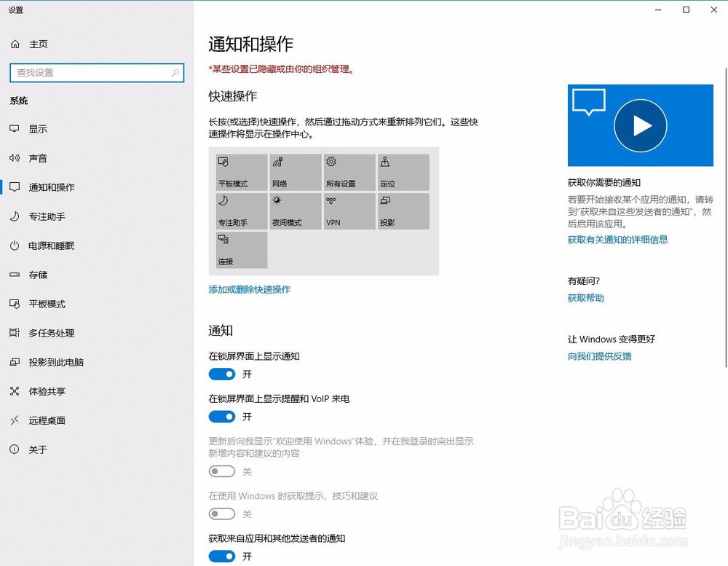This screenshot has height=566, width=728.
Task: Click the 获取帮助 link
Action: 585,298
